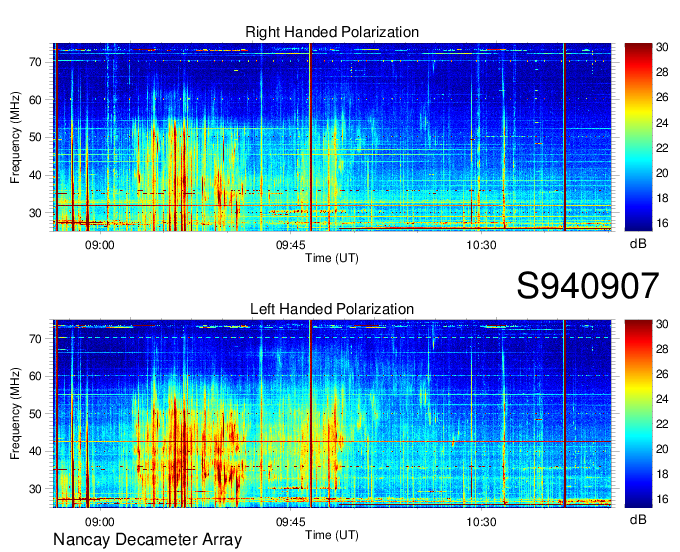Click the 'Nancay Decameter Array' caption

[147, 539]
